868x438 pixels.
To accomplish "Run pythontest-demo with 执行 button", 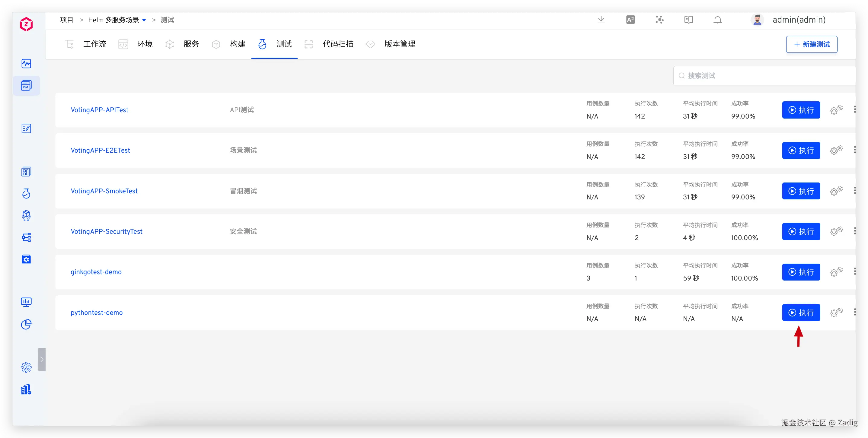I will point(801,313).
